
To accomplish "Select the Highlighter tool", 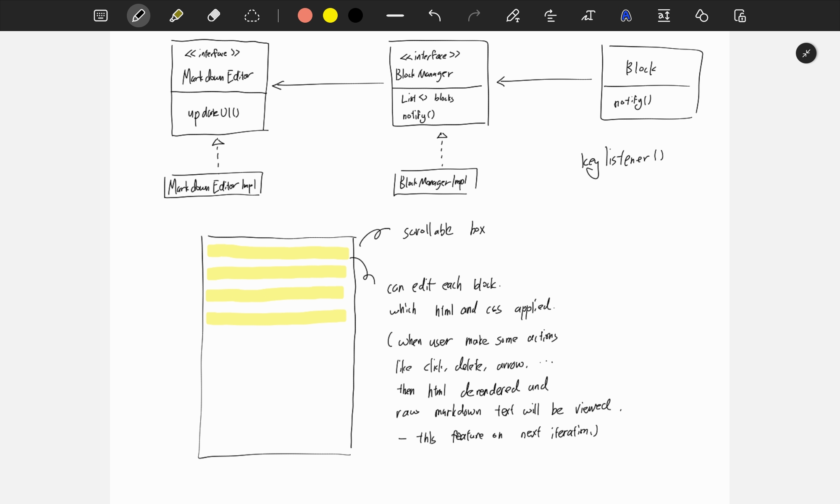I will 176,16.
